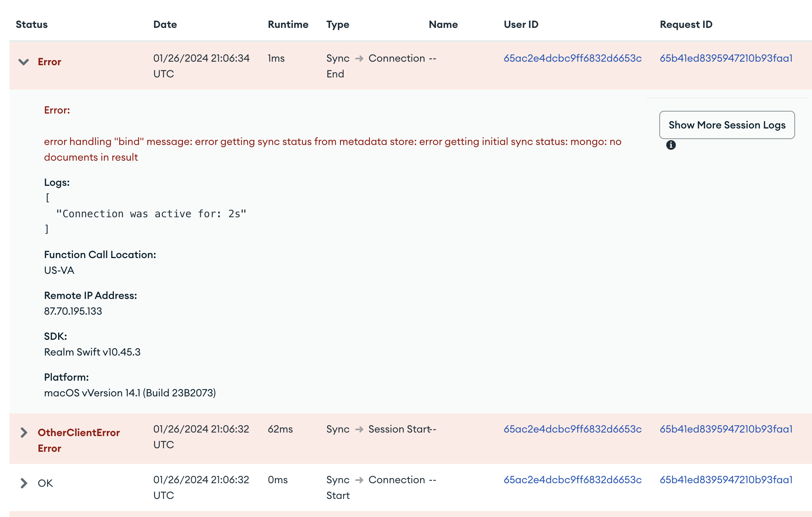
Task: Expand the OK Connection Start row
Action: [24, 483]
